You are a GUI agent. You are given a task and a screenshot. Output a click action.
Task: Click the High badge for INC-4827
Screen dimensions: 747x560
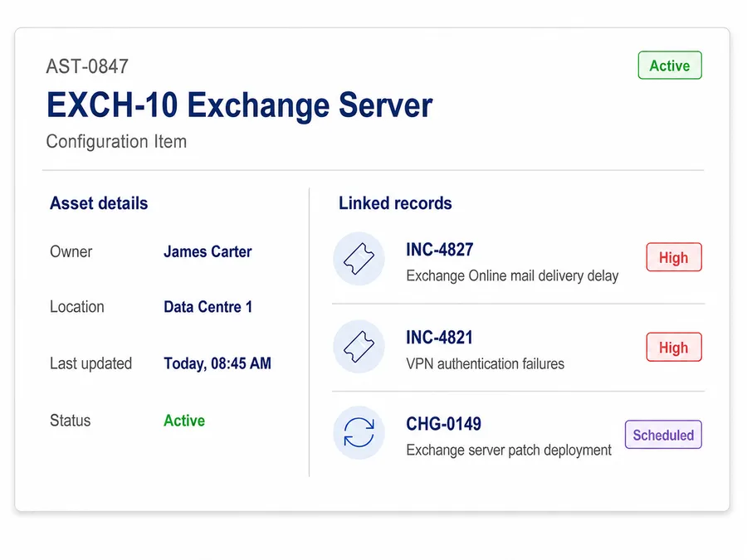[x=674, y=257]
